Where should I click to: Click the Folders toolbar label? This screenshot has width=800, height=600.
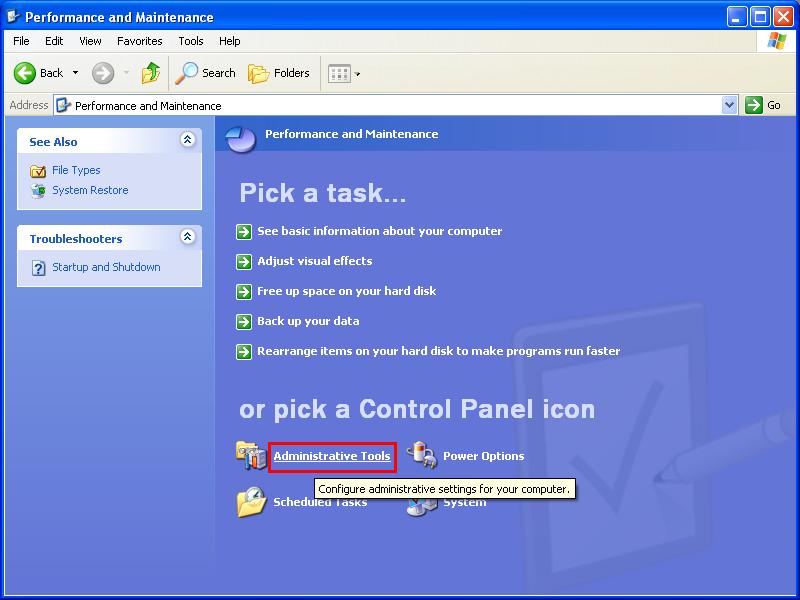pyautogui.click(x=292, y=73)
